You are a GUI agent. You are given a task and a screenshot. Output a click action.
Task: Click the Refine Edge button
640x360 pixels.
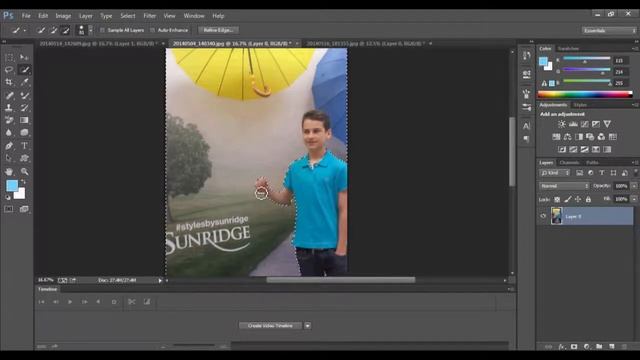218,30
